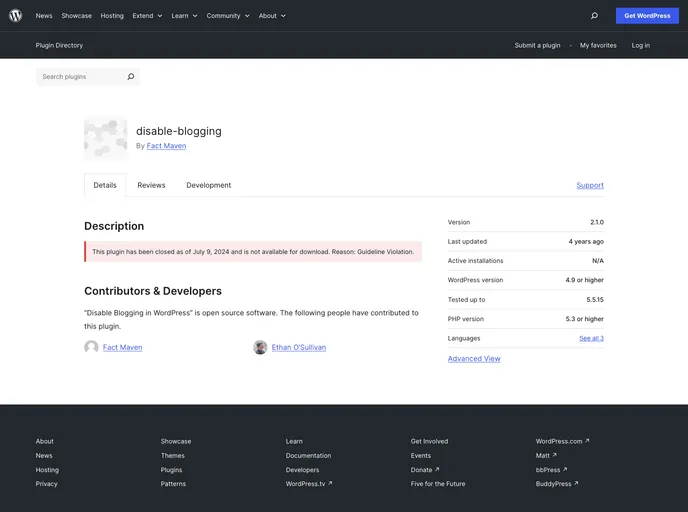
Task: Click footer Showcase link
Action: 176,441
